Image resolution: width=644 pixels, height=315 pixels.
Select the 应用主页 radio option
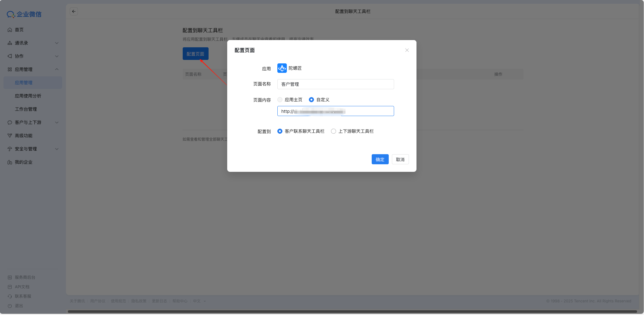click(280, 100)
